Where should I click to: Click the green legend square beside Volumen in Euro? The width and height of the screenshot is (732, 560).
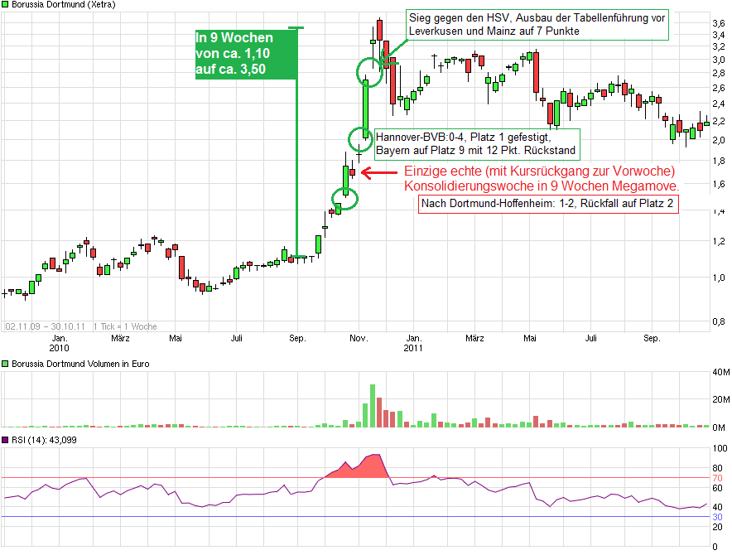click(5, 364)
